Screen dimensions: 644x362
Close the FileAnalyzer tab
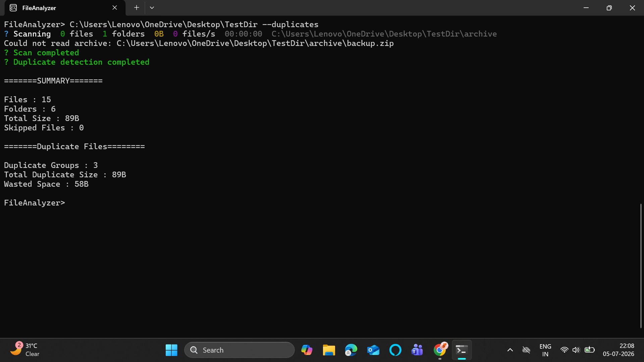(x=115, y=8)
